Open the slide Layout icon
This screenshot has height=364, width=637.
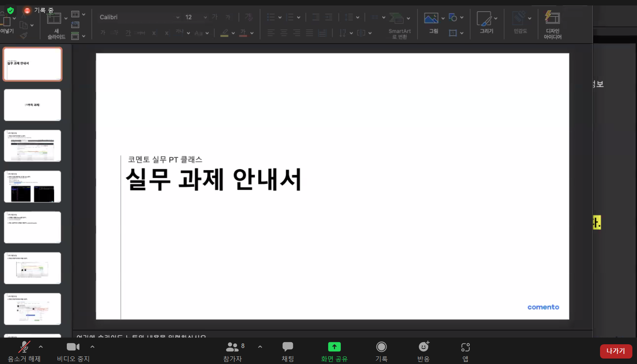[75, 14]
